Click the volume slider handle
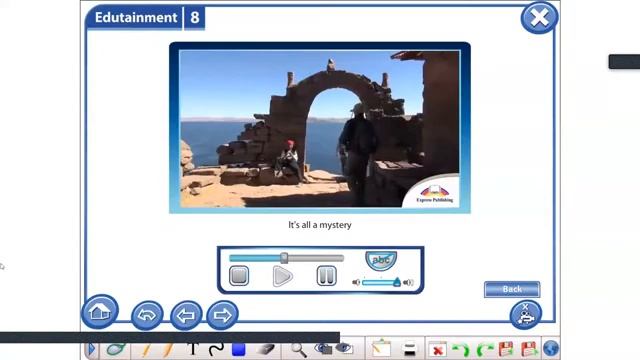This screenshot has height=360, width=640. pos(397,282)
